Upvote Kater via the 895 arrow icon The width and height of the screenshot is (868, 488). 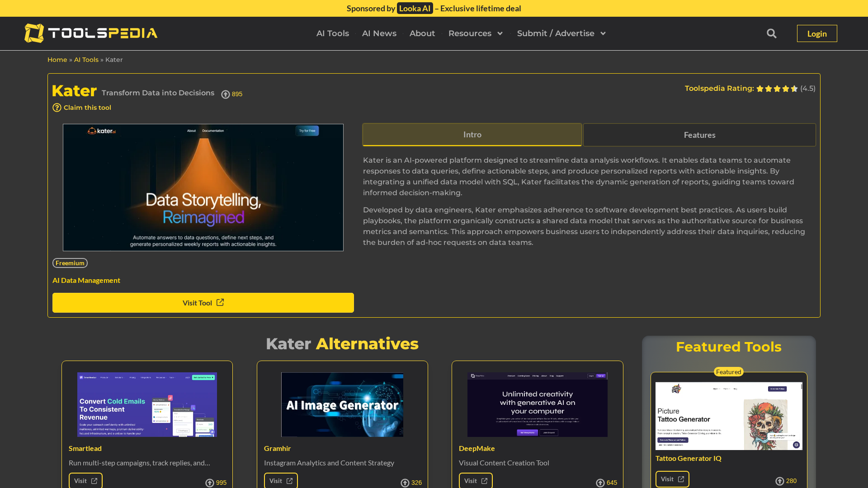point(225,94)
